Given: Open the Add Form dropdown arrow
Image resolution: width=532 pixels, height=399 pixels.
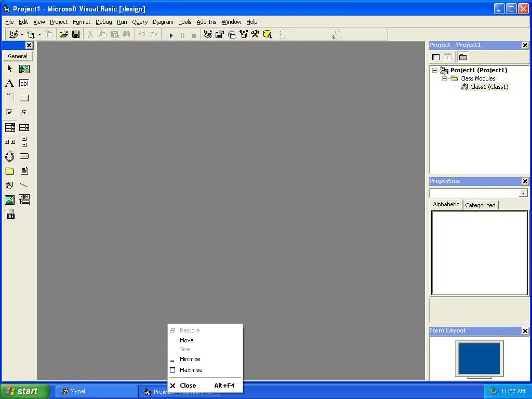Looking at the screenshot, I should (x=39, y=34).
